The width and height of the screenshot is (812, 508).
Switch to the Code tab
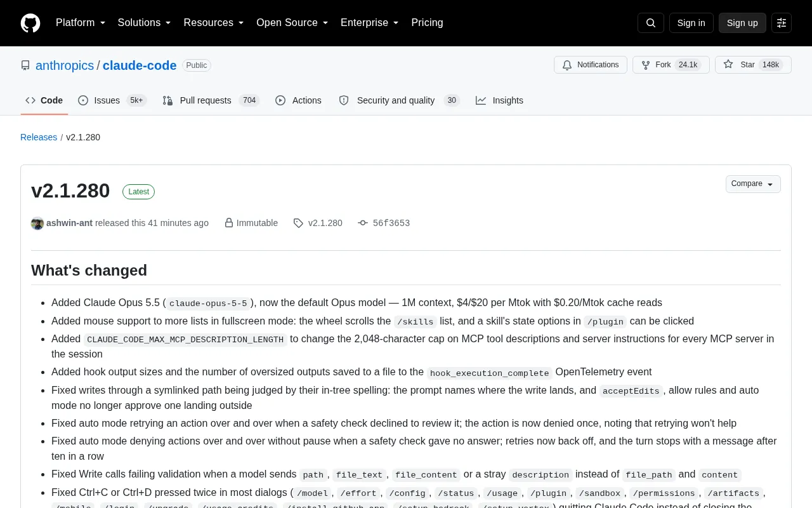[x=44, y=100]
